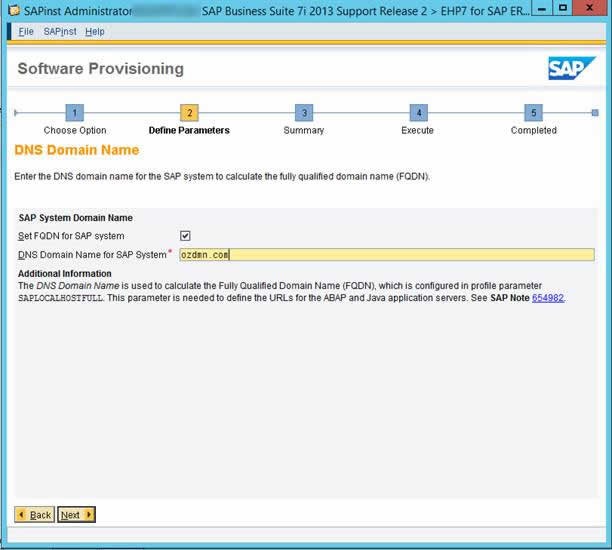612x550 pixels.
Task: Open the Help menu
Action: point(94,32)
